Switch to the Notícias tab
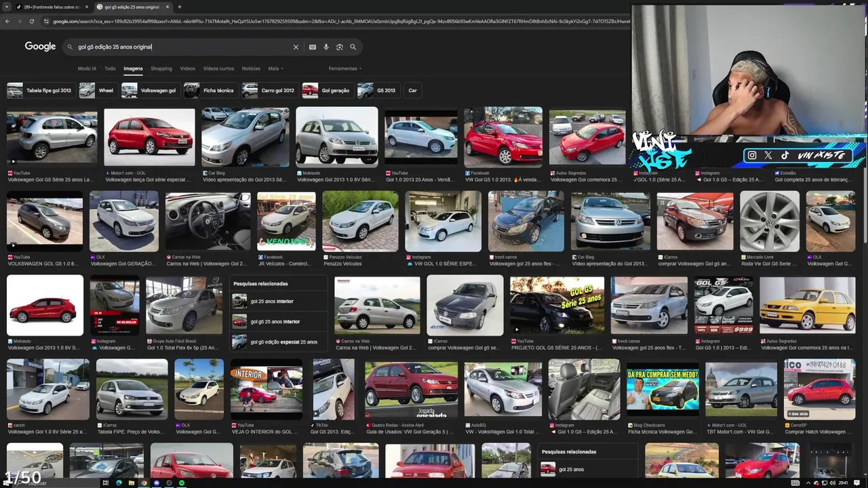This screenshot has width=868, height=488. (251, 68)
